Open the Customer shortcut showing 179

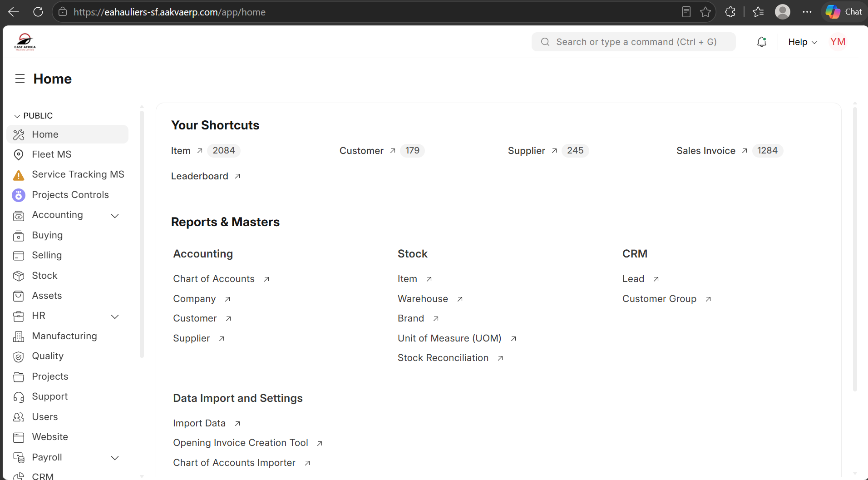pyautogui.click(x=367, y=151)
